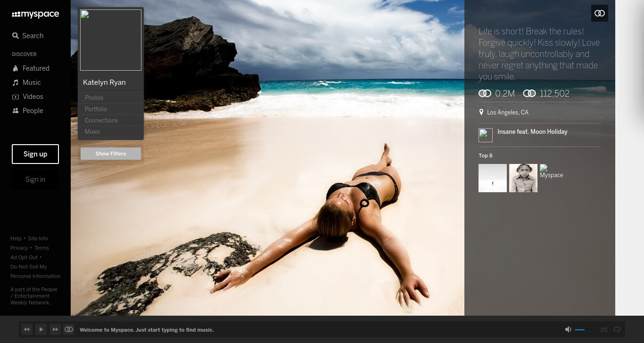This screenshot has height=343, width=644.
Task: Click the location pin icon
Action: tap(481, 112)
